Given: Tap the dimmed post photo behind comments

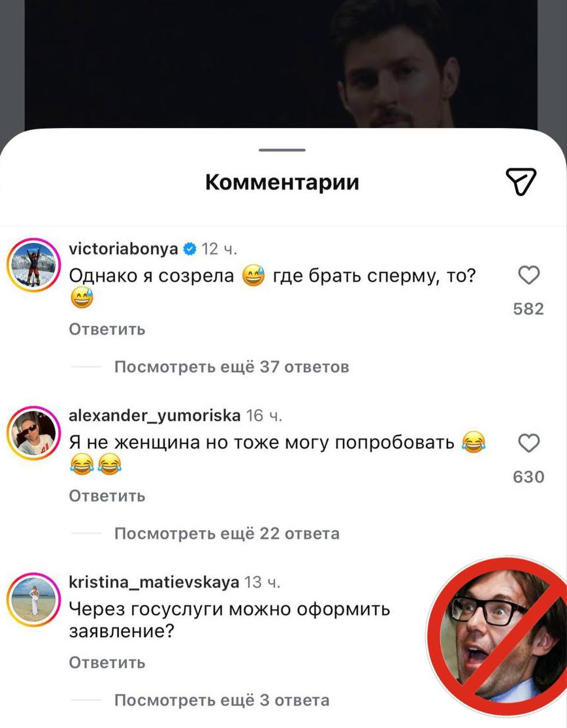Looking at the screenshot, I should pyautogui.click(x=281, y=64).
